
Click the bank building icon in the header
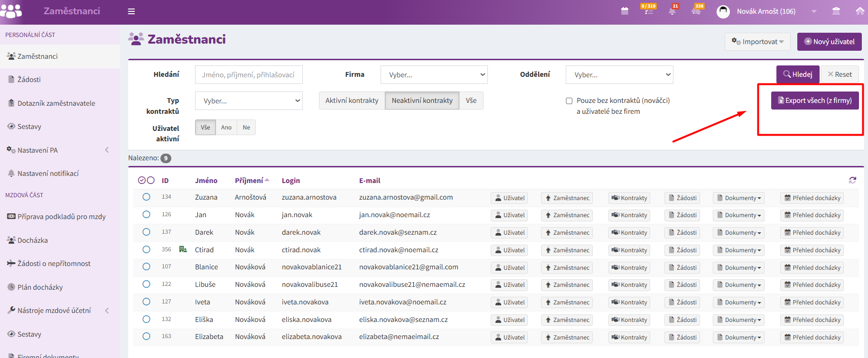click(x=836, y=11)
